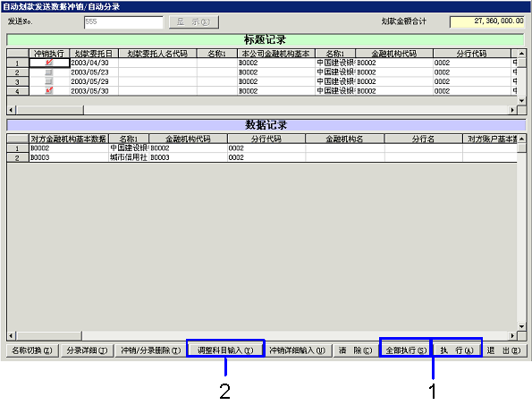Click the 退出 button

pyautogui.click(x=504, y=350)
